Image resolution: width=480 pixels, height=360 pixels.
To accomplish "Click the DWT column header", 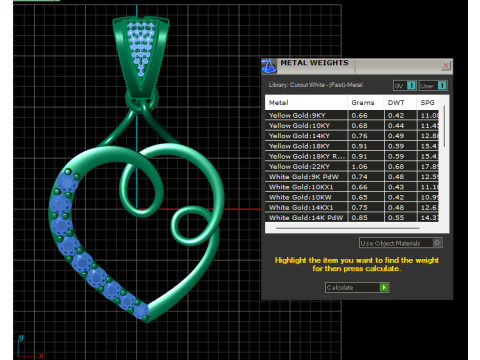I will (400, 103).
